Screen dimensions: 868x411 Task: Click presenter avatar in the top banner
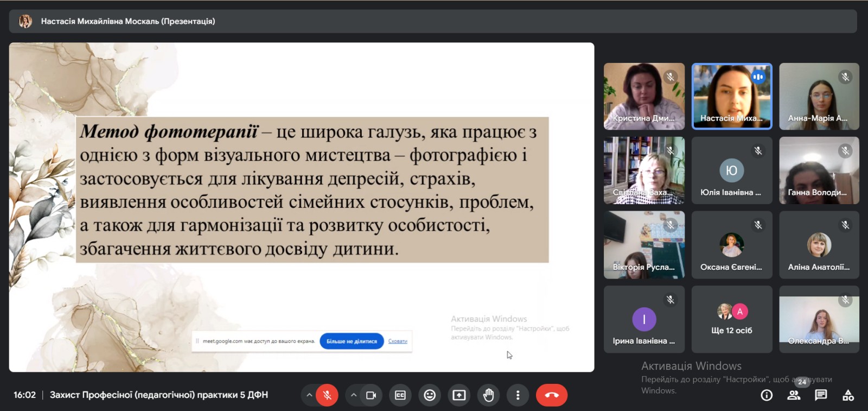[x=25, y=21]
